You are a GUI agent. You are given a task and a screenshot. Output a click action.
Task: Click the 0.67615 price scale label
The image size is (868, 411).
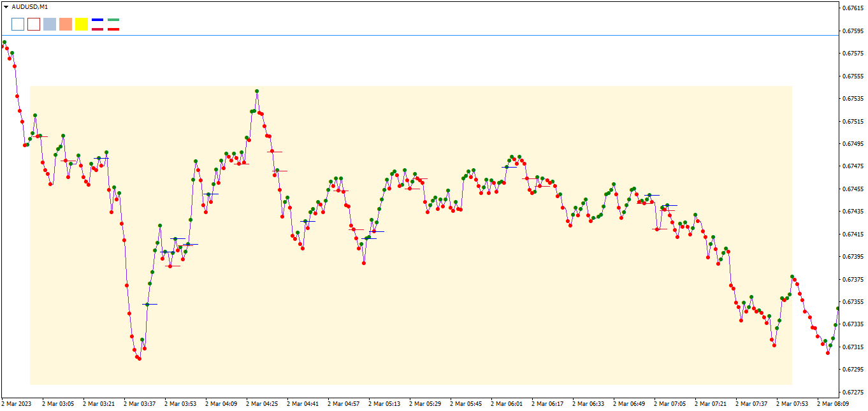pos(853,8)
